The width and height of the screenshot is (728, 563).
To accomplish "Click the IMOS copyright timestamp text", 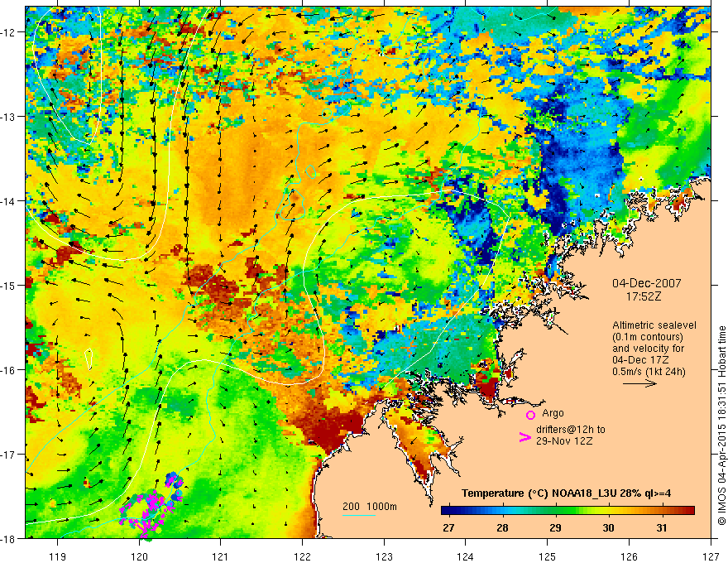I will [722, 426].
